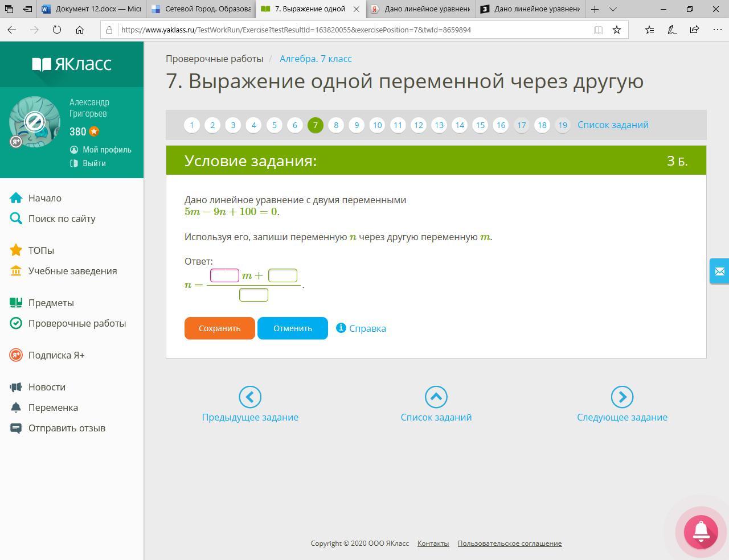This screenshot has height=560, width=729.
Task: Click the Сохранить button
Action: pyautogui.click(x=219, y=328)
